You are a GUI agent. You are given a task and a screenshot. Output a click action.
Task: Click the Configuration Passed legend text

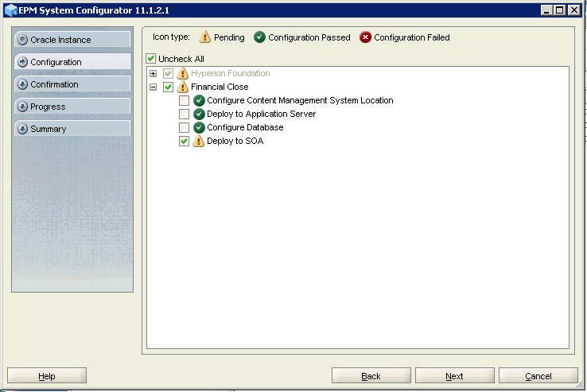pos(309,37)
